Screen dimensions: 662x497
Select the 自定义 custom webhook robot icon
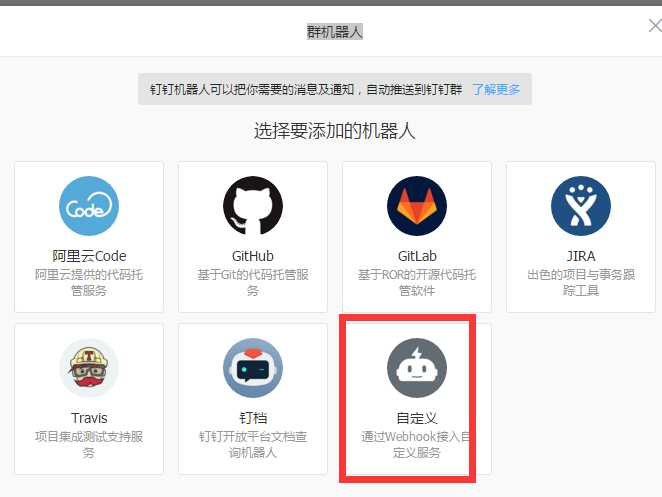point(417,368)
